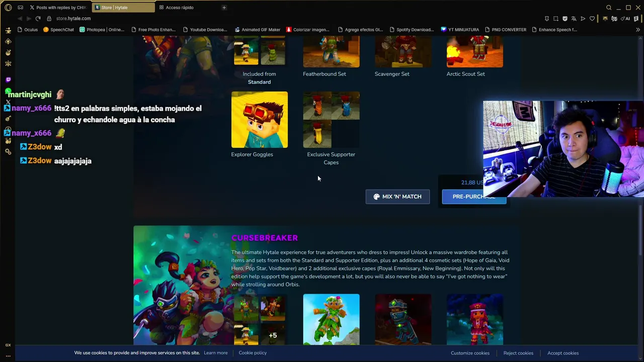Open the SpeechChat bookmark
The width and height of the screenshot is (644, 362).
58,30
